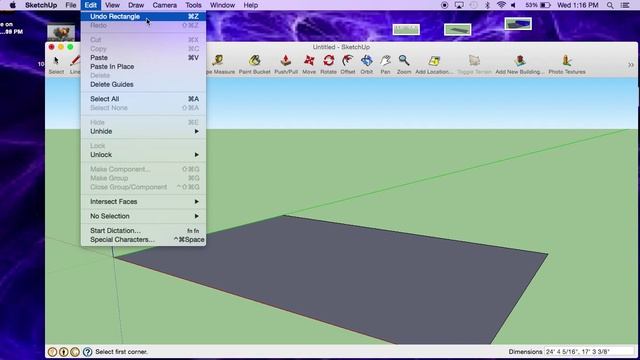Image resolution: width=640 pixels, height=360 pixels.
Task: Activate the Move tool
Action: pos(309,64)
